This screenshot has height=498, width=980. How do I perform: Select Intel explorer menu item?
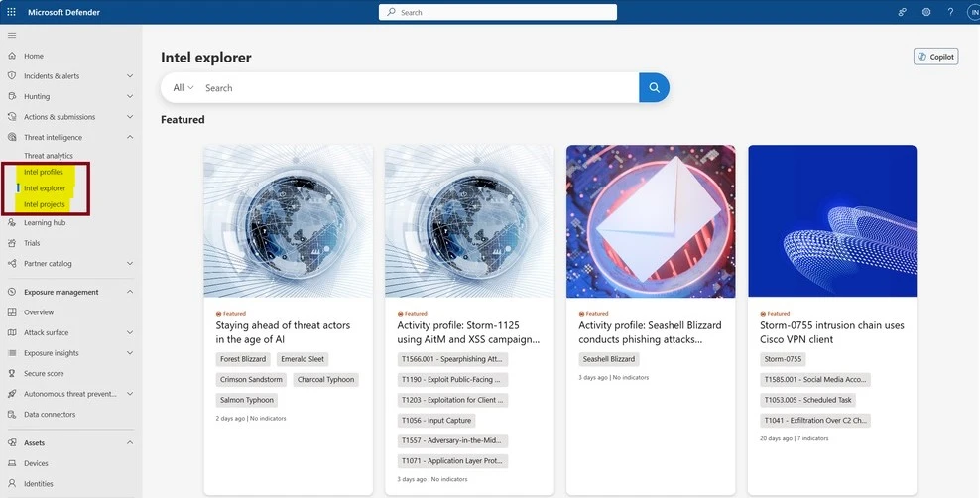click(45, 188)
